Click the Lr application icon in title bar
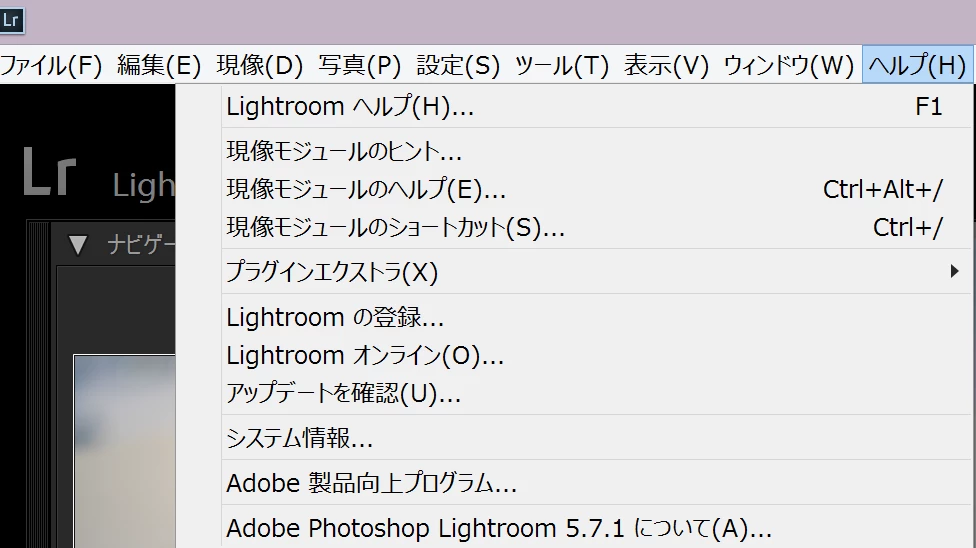The image size is (976, 548). pos(11,20)
